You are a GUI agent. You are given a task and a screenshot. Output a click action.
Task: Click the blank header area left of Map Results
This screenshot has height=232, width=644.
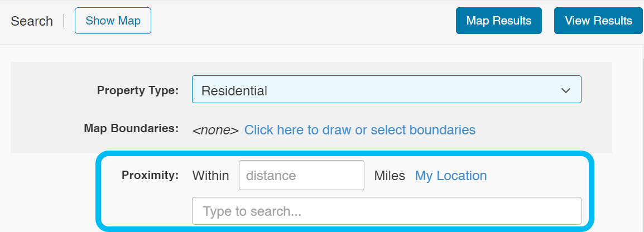tap(301, 21)
